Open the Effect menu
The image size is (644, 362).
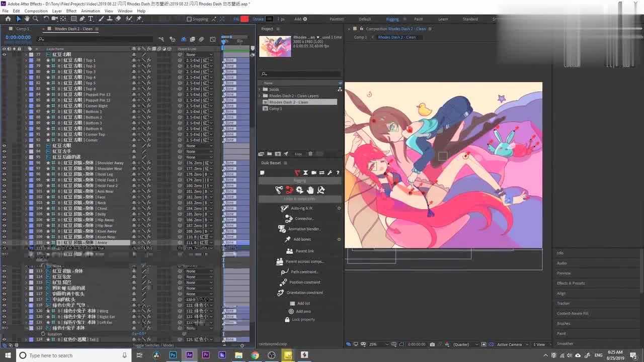pyautogui.click(x=71, y=11)
